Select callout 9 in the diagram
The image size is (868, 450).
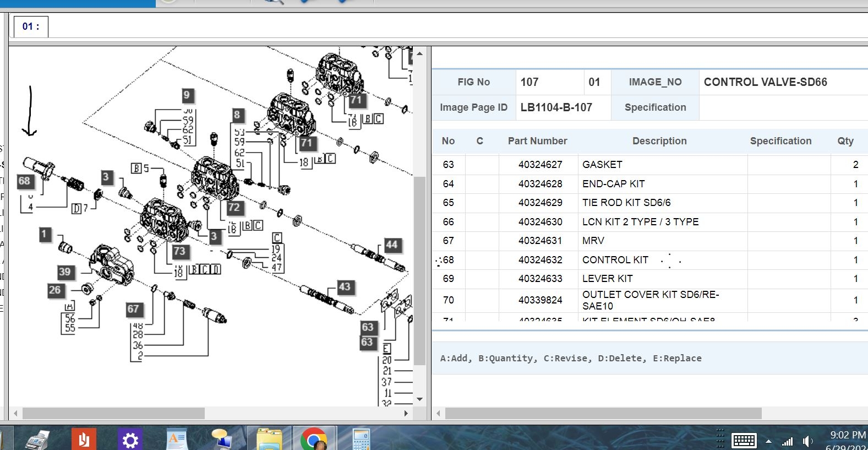[187, 95]
